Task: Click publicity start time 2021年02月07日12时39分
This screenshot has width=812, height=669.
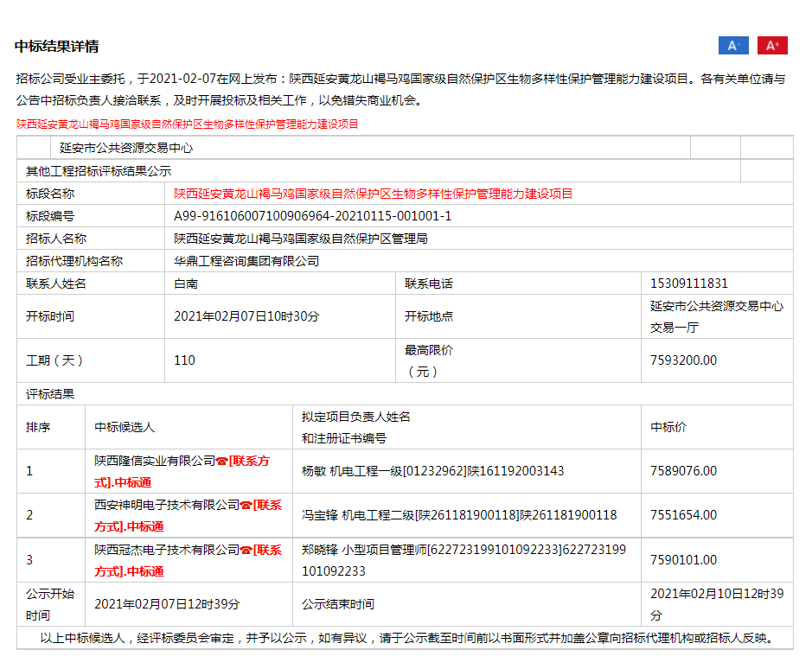Action: (167, 604)
